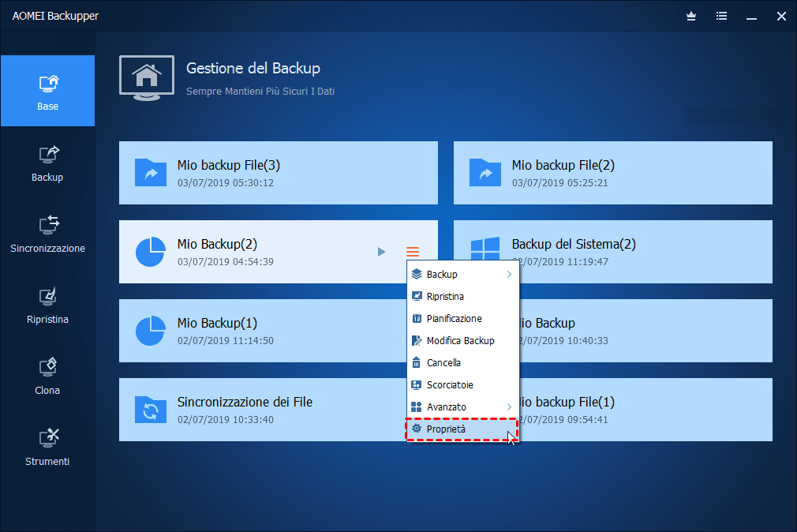Select Proprietà in the context menu

click(x=462, y=429)
